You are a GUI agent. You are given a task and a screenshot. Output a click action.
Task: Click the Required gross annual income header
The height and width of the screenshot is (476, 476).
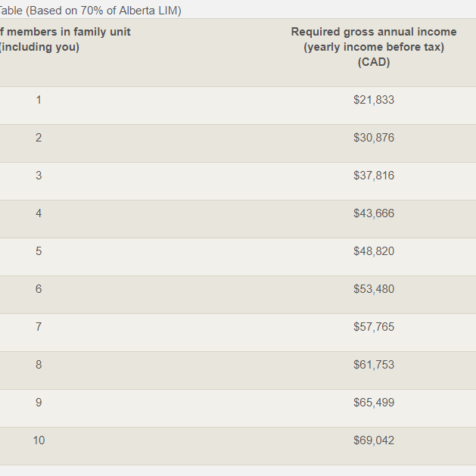pos(374,47)
